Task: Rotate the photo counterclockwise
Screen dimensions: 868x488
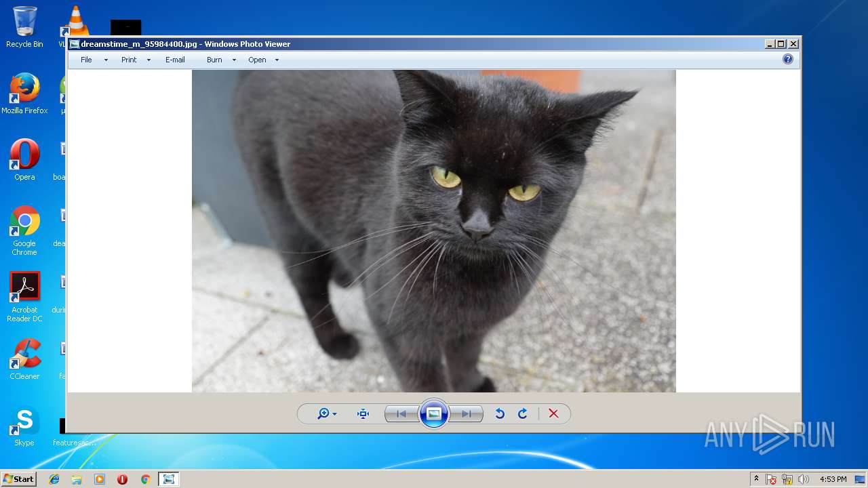Action: coord(500,413)
